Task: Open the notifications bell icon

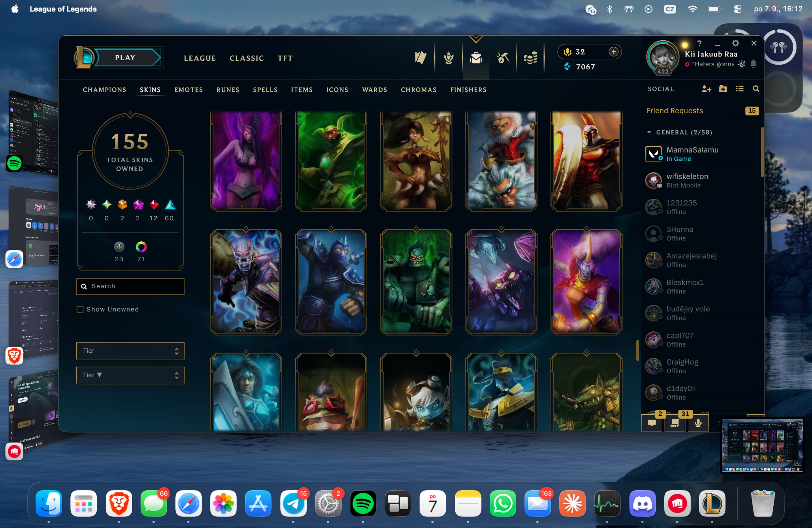Action: point(754,64)
